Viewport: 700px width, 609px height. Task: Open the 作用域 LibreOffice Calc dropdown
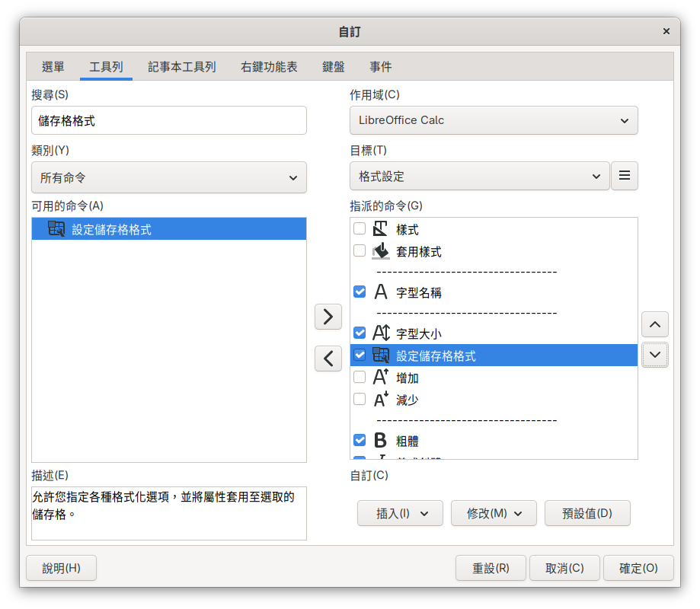(x=494, y=120)
